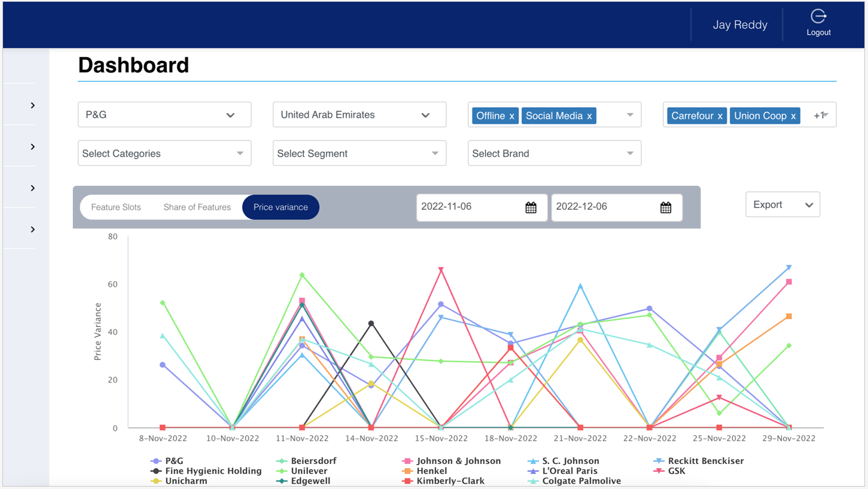
Task: Open the Export dropdown button
Action: pos(782,205)
